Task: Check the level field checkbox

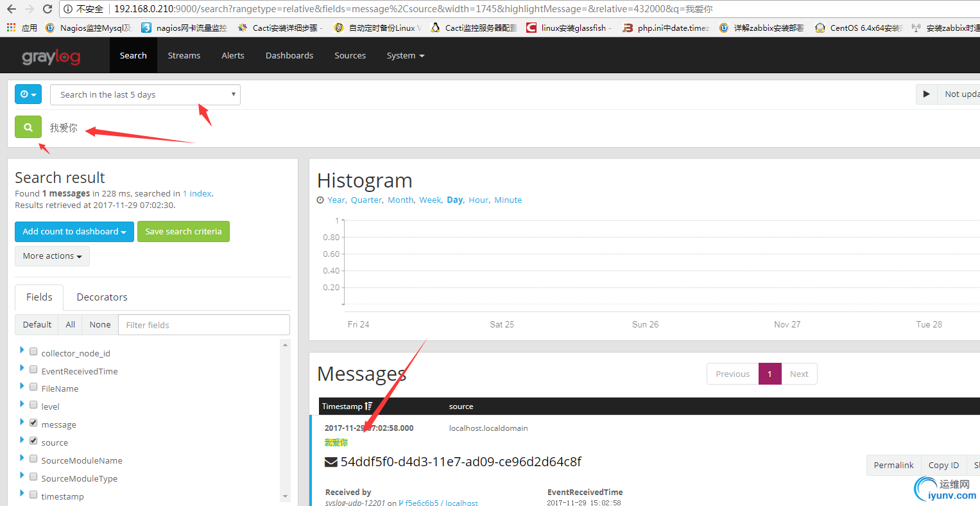Action: pos(33,405)
